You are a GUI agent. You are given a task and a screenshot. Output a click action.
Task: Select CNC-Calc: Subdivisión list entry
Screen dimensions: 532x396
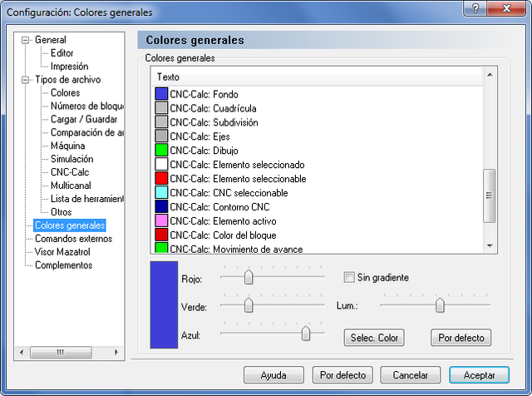click(x=214, y=122)
